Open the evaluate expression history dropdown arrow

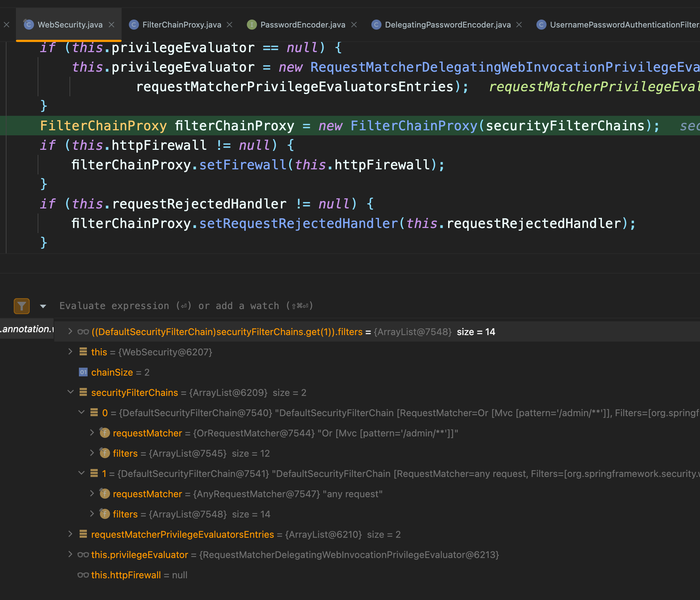(43, 306)
